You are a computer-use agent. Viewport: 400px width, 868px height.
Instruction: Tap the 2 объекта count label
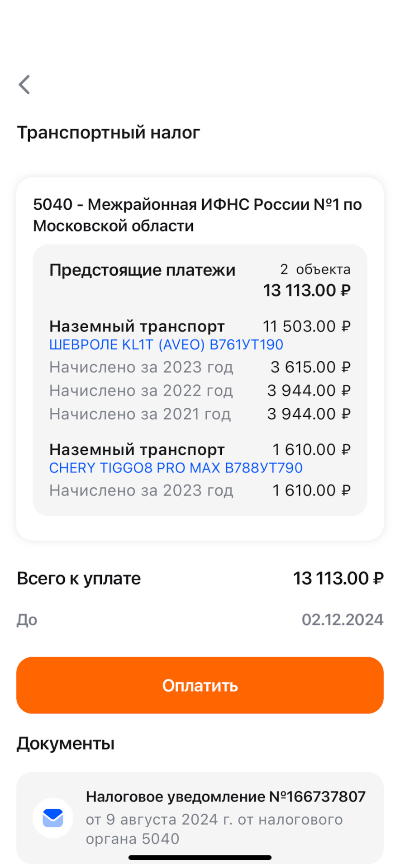click(315, 269)
